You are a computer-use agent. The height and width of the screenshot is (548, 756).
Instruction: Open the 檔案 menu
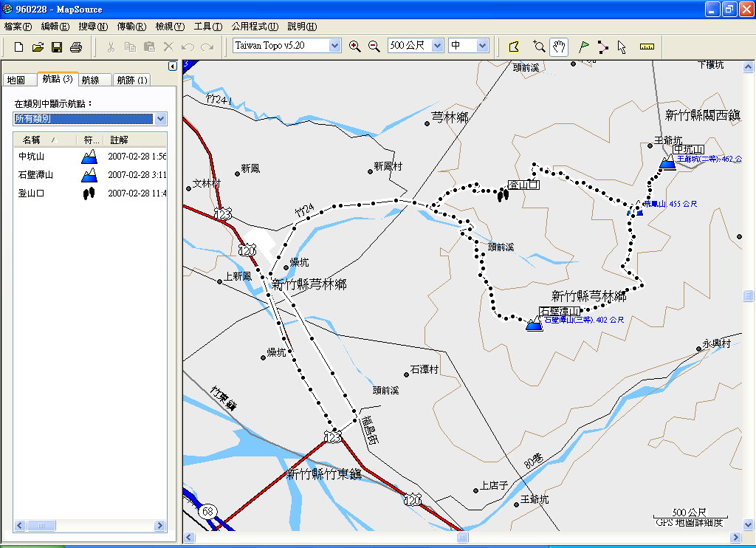pyautogui.click(x=18, y=27)
